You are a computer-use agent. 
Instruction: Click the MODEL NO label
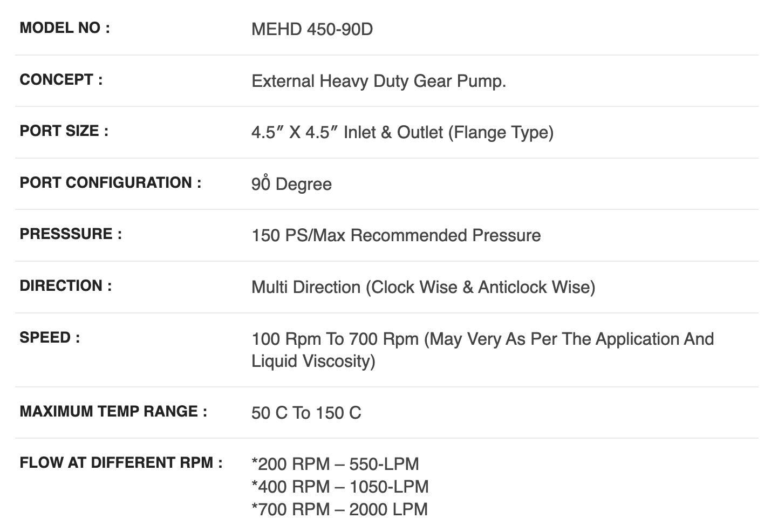click(65, 28)
